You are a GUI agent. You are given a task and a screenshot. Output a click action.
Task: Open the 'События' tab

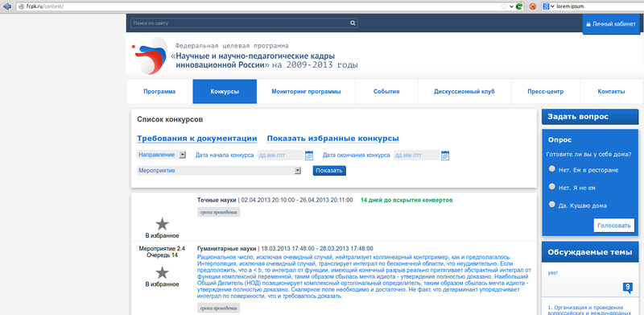(386, 92)
